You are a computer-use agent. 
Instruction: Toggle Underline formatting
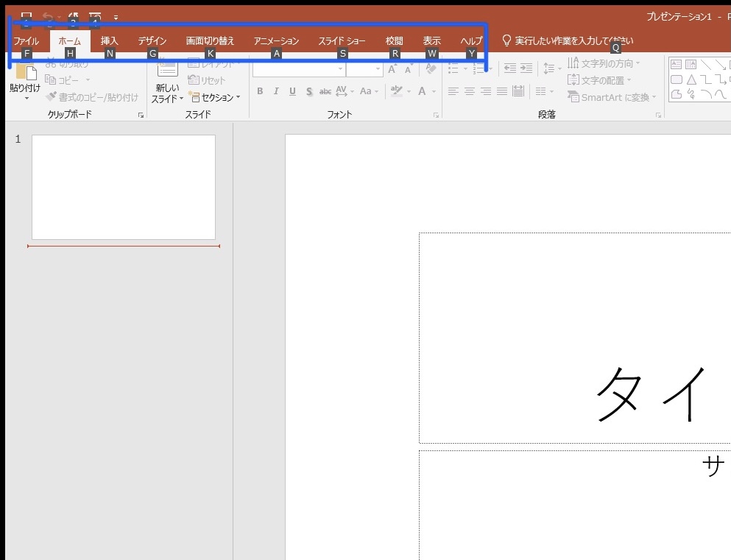[292, 91]
